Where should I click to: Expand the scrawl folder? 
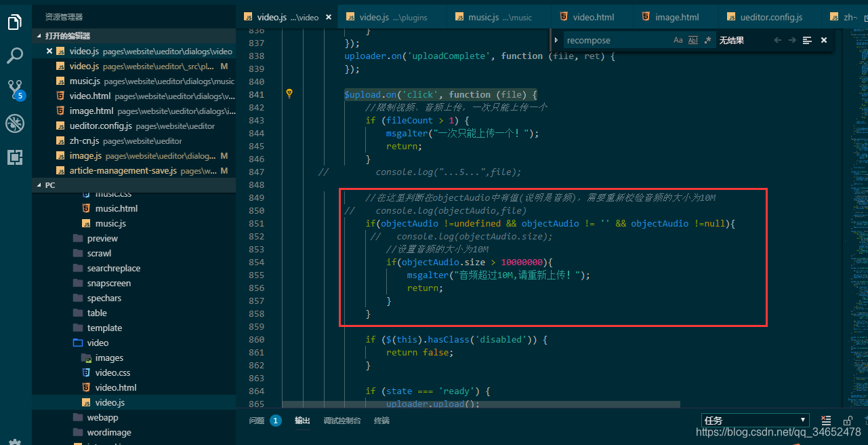tap(99, 253)
